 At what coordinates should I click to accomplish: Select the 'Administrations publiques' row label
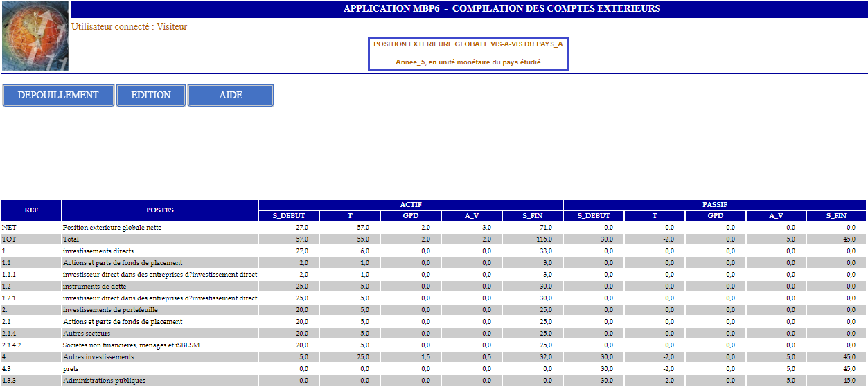point(104,381)
